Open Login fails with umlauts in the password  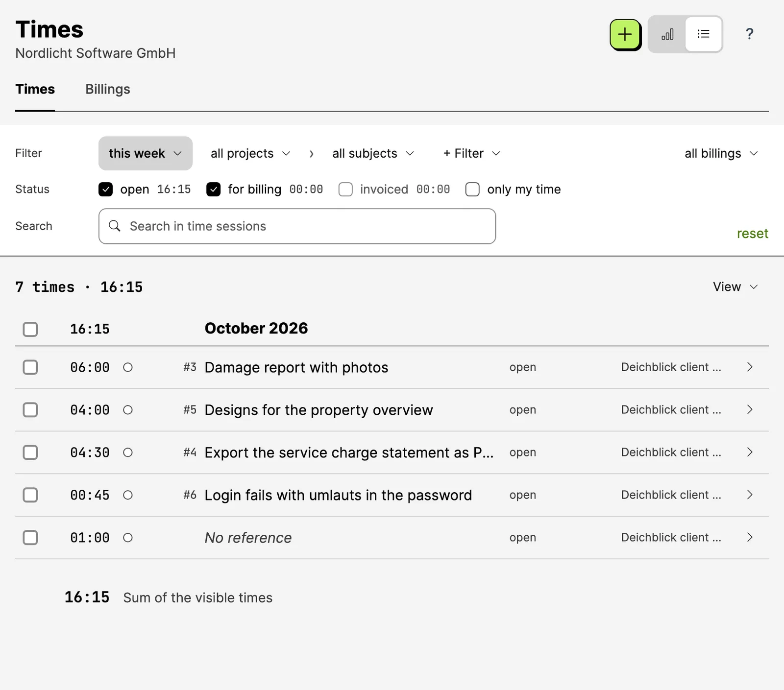338,495
